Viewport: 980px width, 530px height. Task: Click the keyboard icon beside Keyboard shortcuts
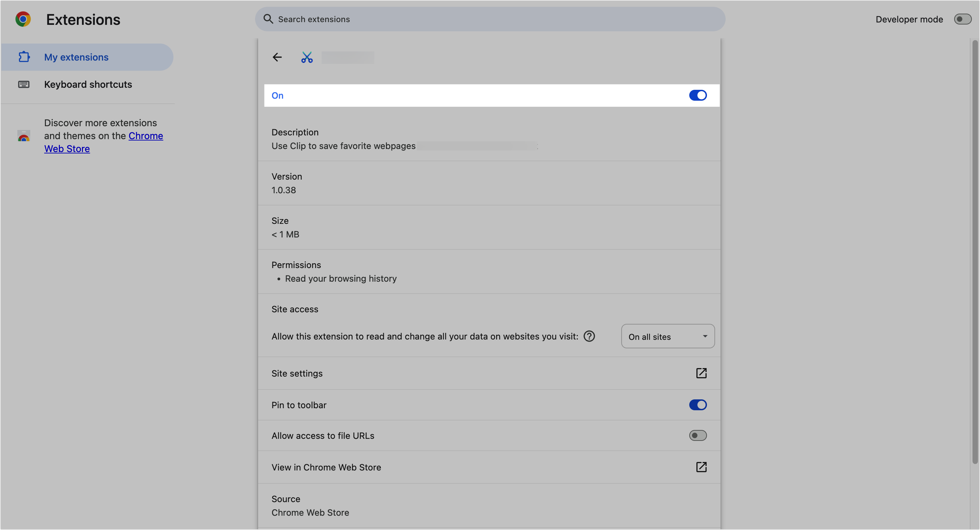tap(23, 84)
